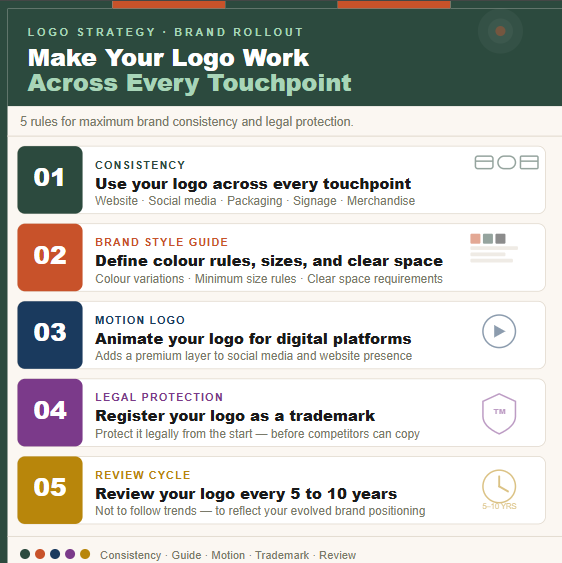Click 'Packaging' in the touchpoint list
This screenshot has height=563, width=562.
click(x=255, y=201)
